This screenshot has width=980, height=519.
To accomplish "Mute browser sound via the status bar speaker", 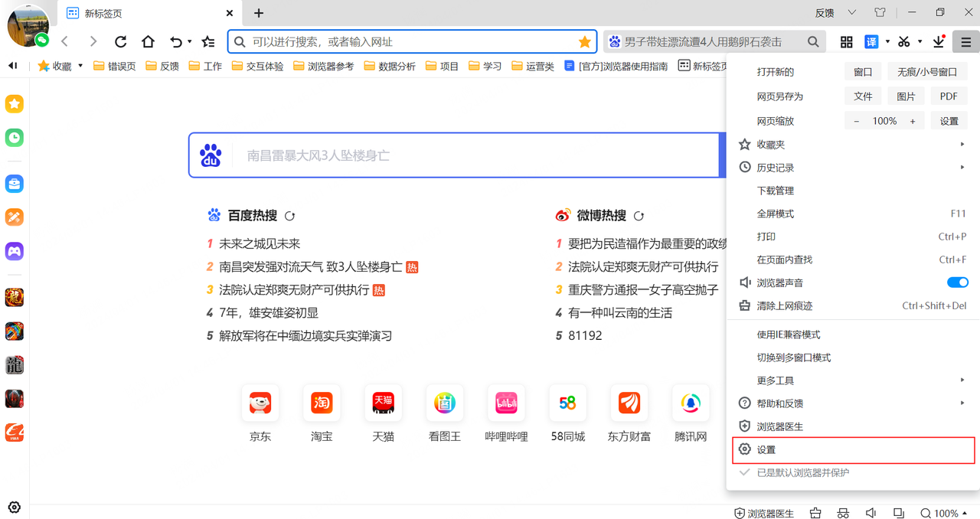I will tap(871, 513).
